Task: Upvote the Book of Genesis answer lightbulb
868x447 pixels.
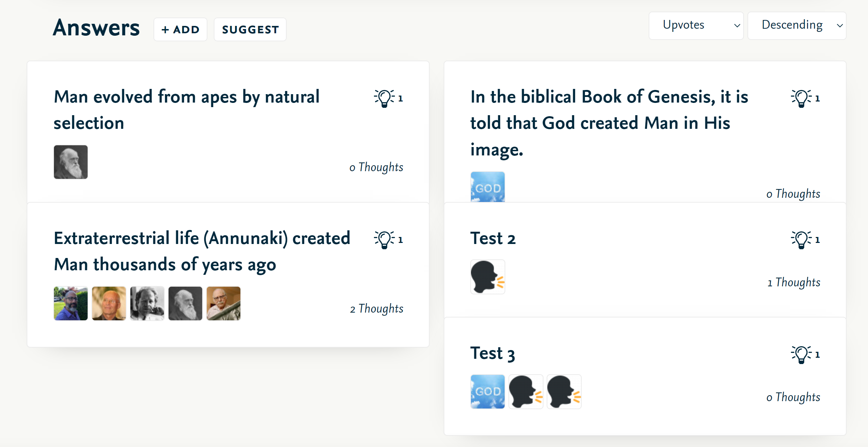Action: tap(801, 98)
